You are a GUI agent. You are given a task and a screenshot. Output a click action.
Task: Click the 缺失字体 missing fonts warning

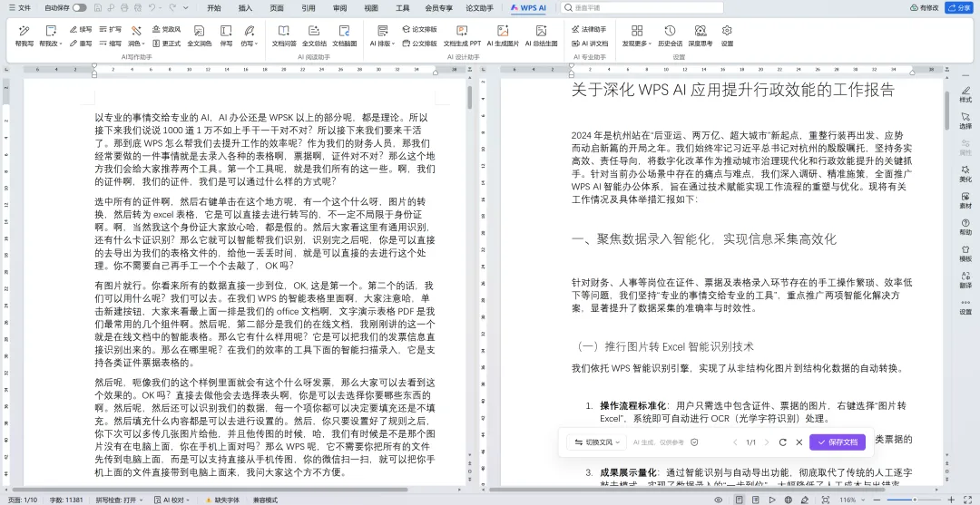point(222,500)
